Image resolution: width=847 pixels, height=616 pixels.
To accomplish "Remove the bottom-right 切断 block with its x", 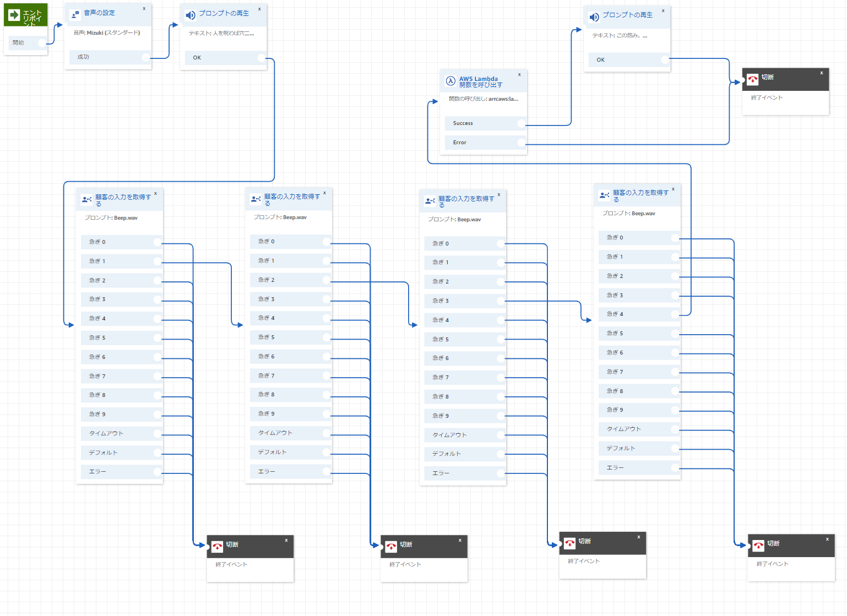I will tap(827, 539).
